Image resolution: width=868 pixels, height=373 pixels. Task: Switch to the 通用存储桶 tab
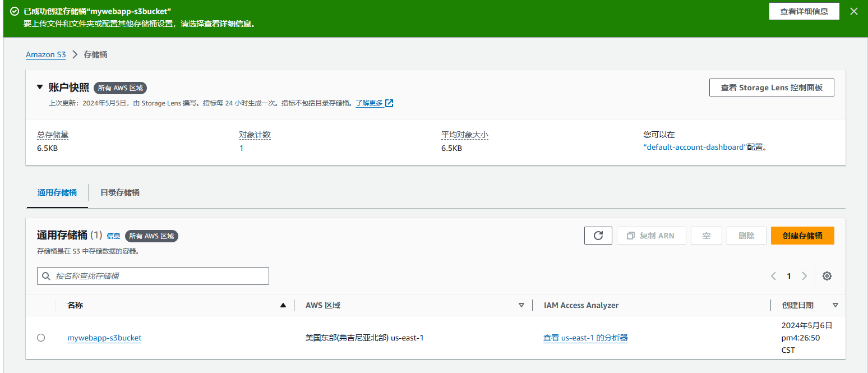(x=57, y=192)
